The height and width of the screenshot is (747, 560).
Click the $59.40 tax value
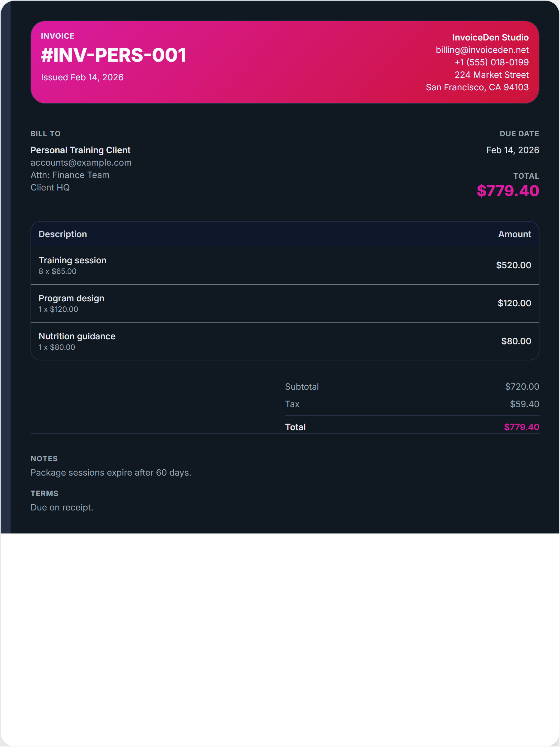tap(524, 404)
